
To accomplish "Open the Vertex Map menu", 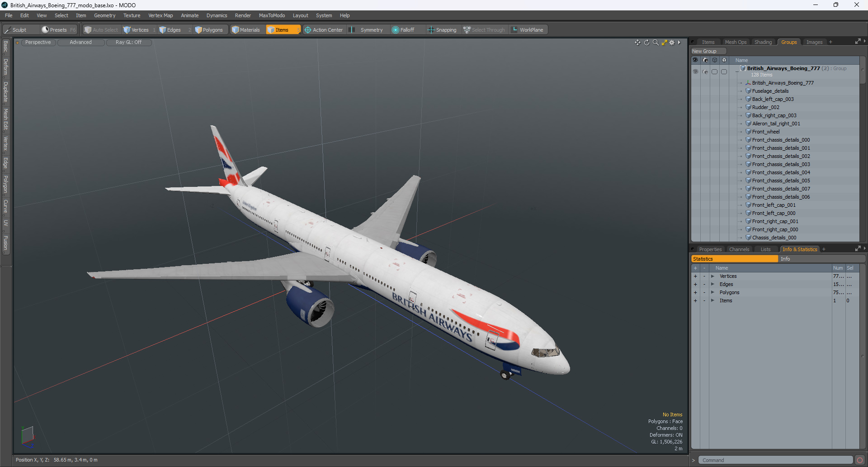I will [160, 15].
